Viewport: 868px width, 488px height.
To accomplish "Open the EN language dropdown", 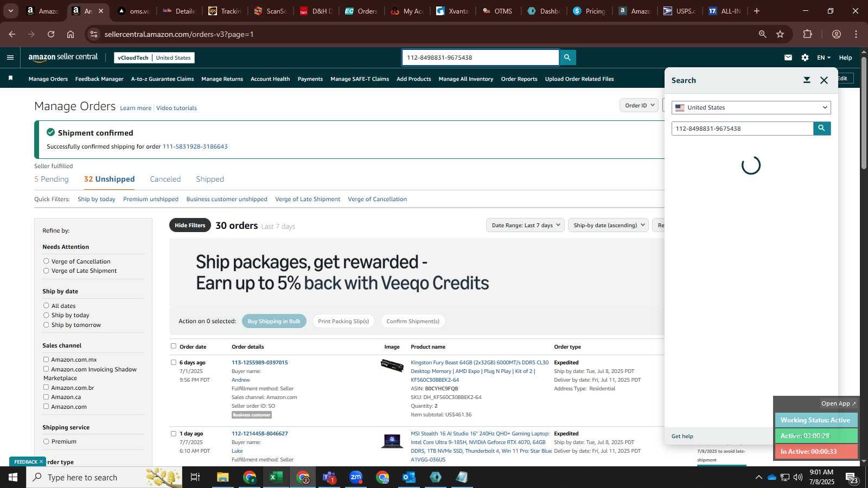I will coord(824,57).
